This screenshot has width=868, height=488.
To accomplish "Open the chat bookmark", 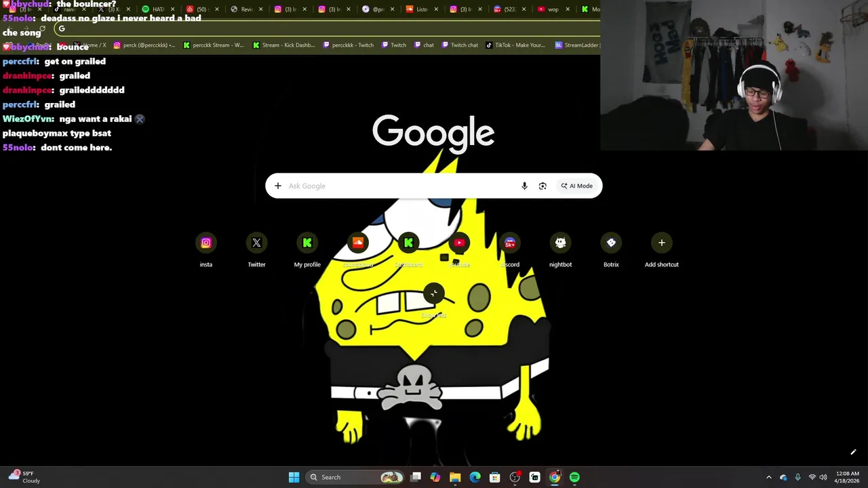I will [423, 45].
